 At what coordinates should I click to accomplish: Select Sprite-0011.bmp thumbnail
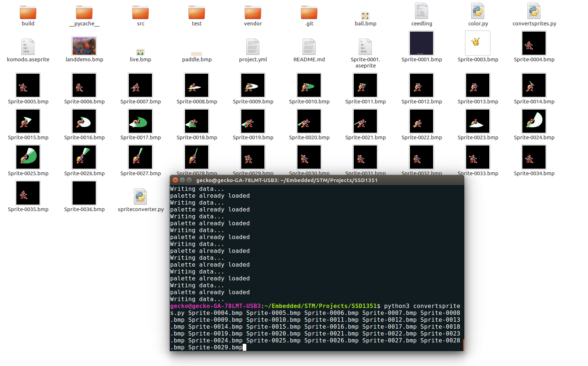click(365, 85)
